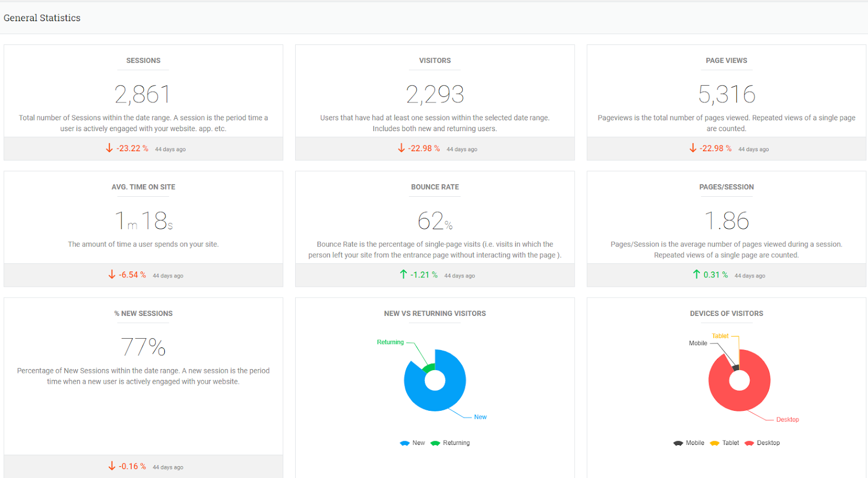Screen dimensions: 868x478
Task: Click the General Statistics heading
Action: [x=42, y=18]
